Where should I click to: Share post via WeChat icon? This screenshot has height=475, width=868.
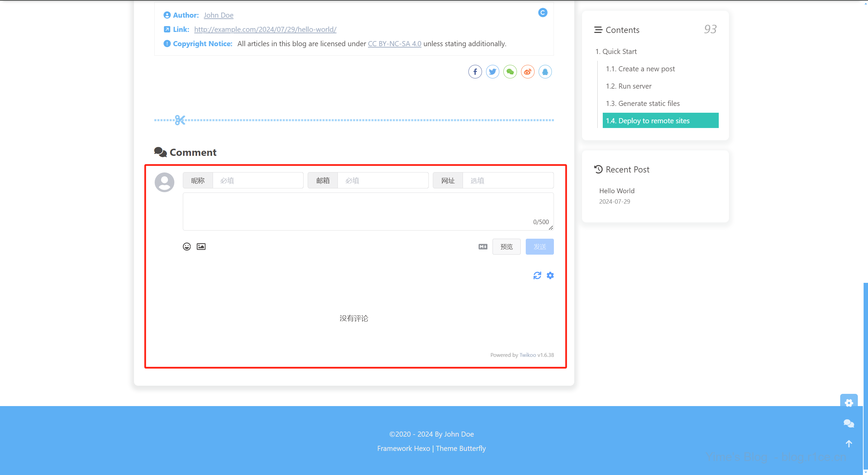pyautogui.click(x=510, y=72)
